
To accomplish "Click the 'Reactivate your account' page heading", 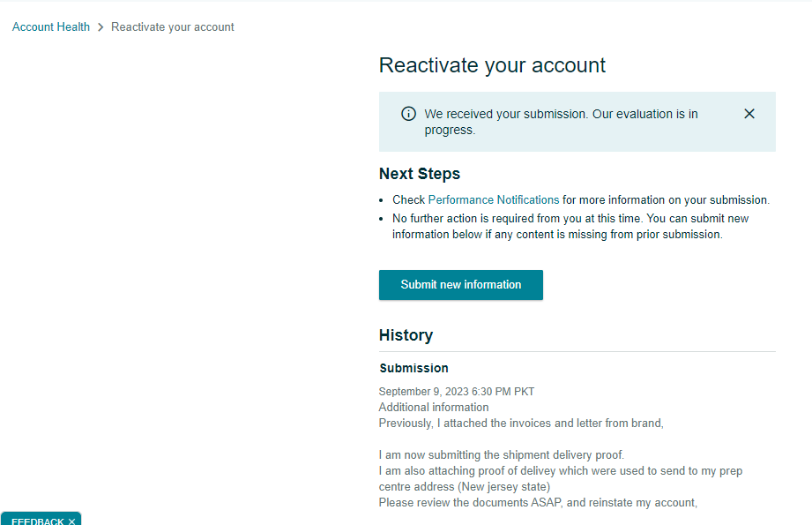I will pyautogui.click(x=492, y=65).
